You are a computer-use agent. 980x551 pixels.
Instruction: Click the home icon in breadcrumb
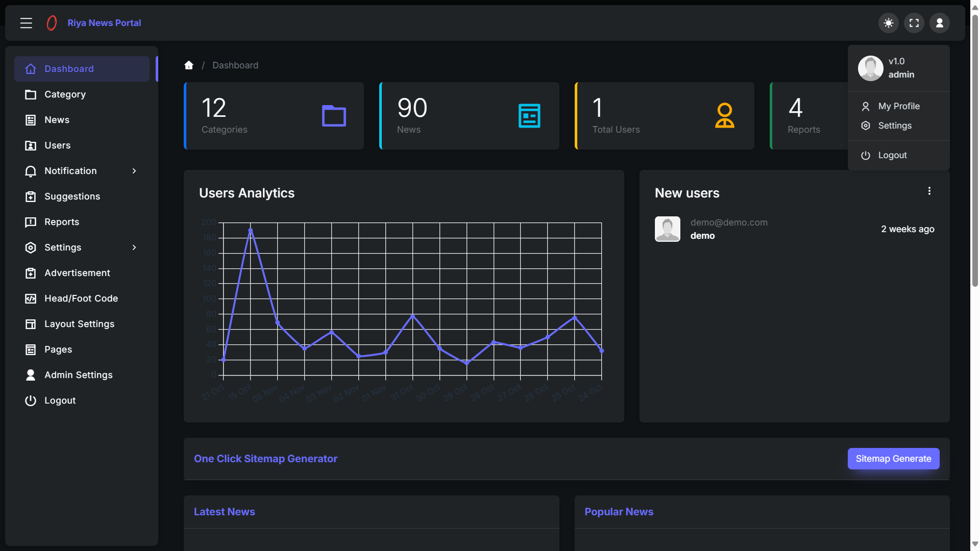click(x=189, y=65)
